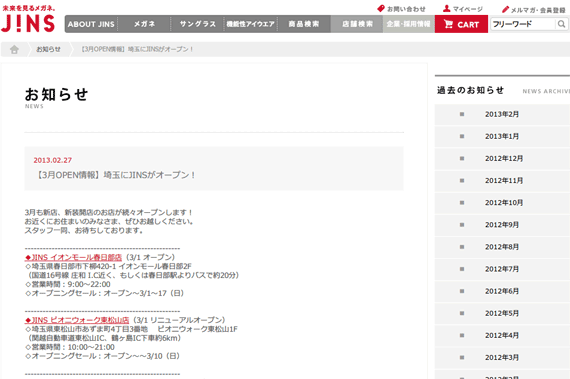
Task: Open the 2012年3月 archive
Action: pyautogui.click(x=502, y=358)
